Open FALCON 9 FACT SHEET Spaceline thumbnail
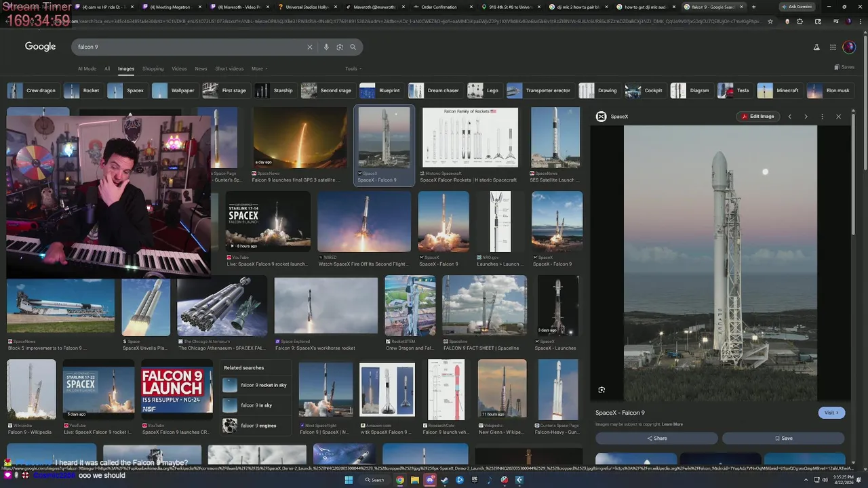The width and height of the screenshot is (868, 488). coord(484,305)
